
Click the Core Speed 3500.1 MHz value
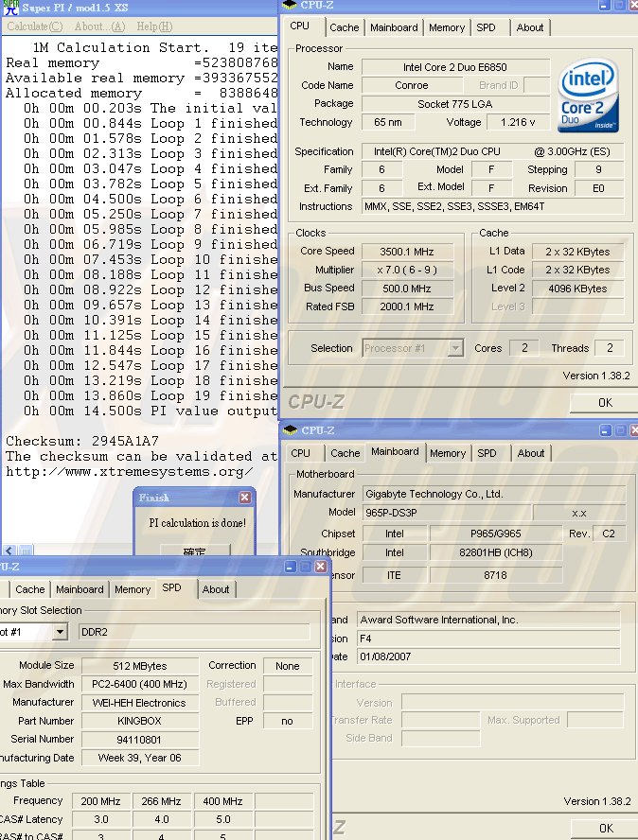[x=407, y=252]
